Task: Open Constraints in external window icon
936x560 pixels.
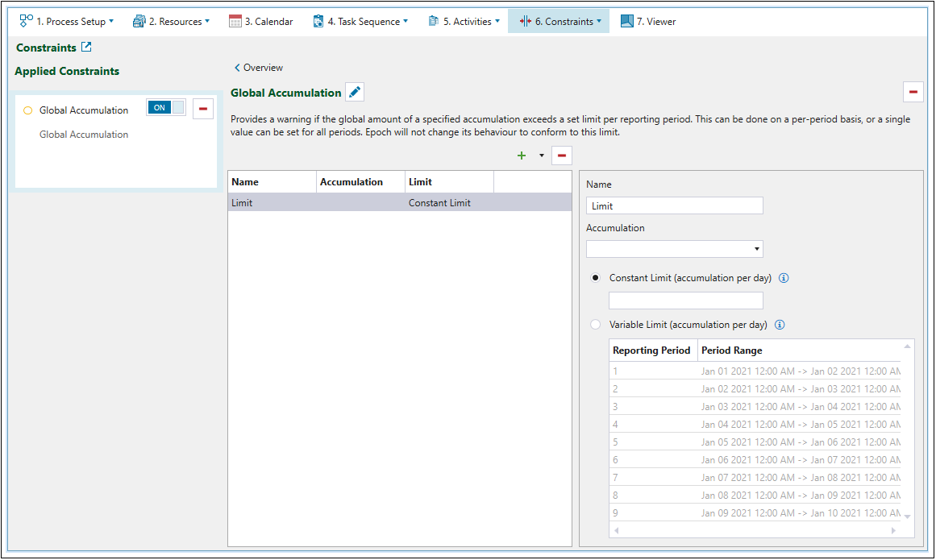Action: tap(86, 48)
